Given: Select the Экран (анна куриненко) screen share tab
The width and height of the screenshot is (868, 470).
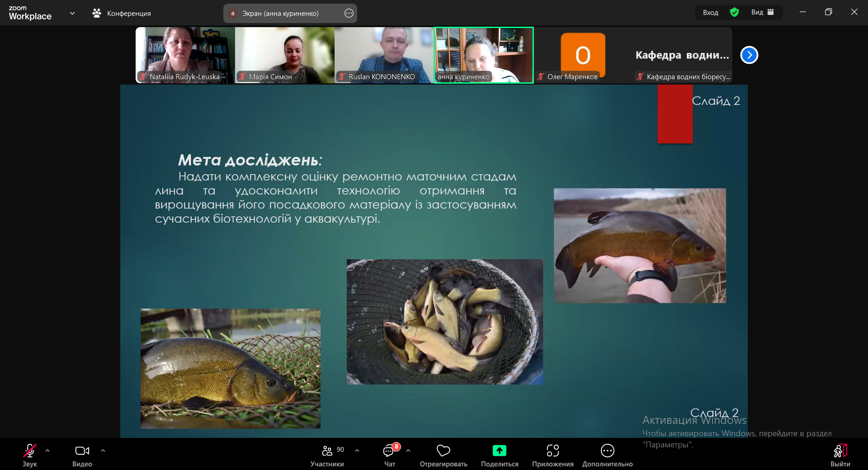Looking at the screenshot, I should (x=290, y=13).
